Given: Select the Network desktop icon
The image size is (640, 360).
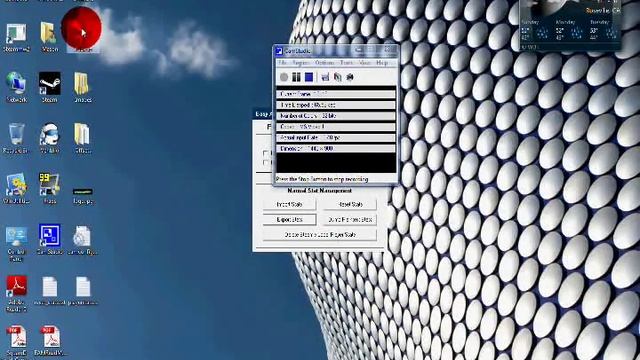Looking at the screenshot, I should tap(16, 87).
